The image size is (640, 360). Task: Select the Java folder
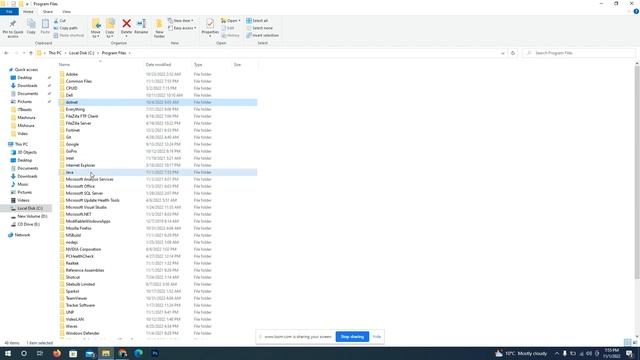[x=158, y=172]
